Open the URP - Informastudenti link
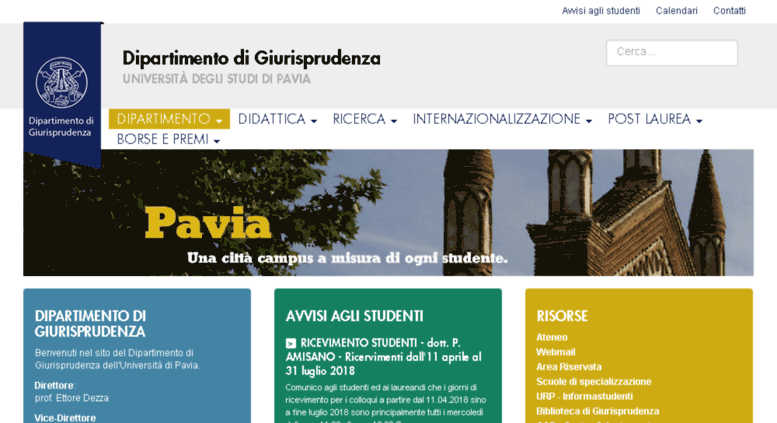This screenshot has width=777, height=423. click(x=584, y=397)
